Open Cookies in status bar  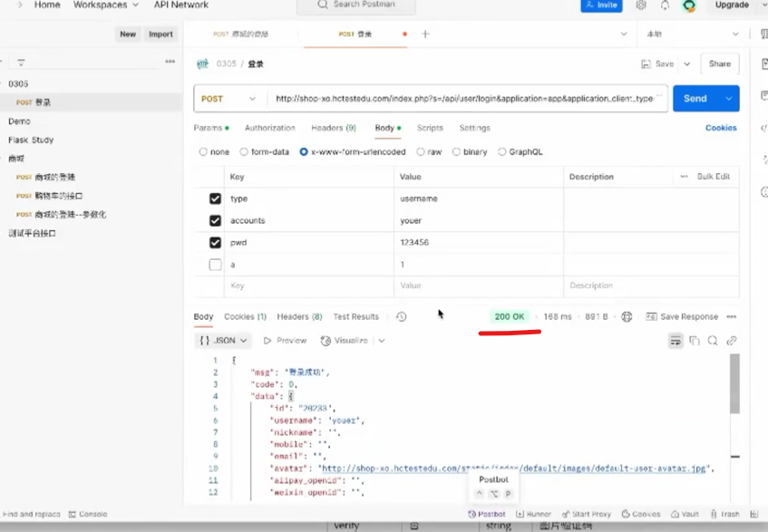[641, 514]
